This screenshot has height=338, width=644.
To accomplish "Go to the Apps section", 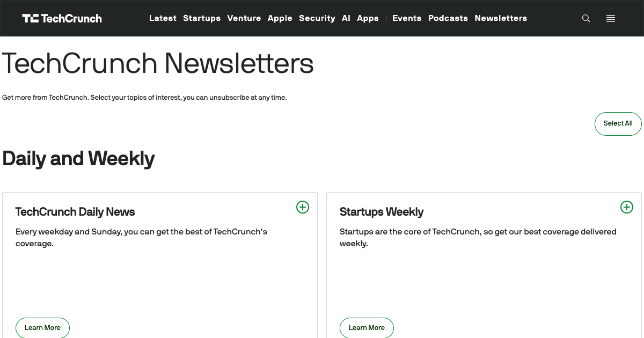I will tap(368, 18).
